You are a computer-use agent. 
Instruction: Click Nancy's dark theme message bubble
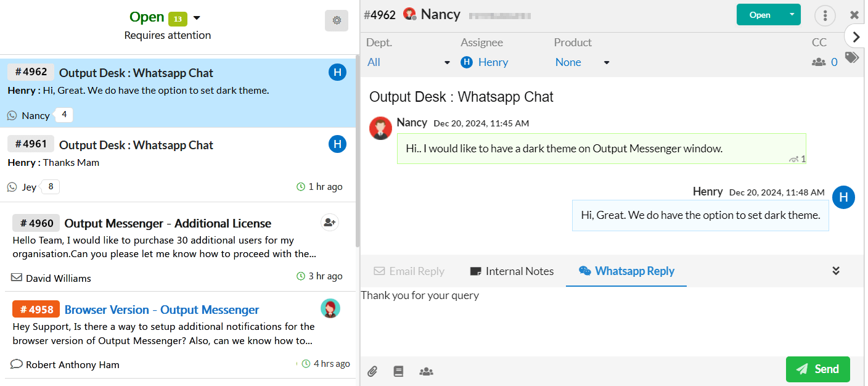pos(602,149)
